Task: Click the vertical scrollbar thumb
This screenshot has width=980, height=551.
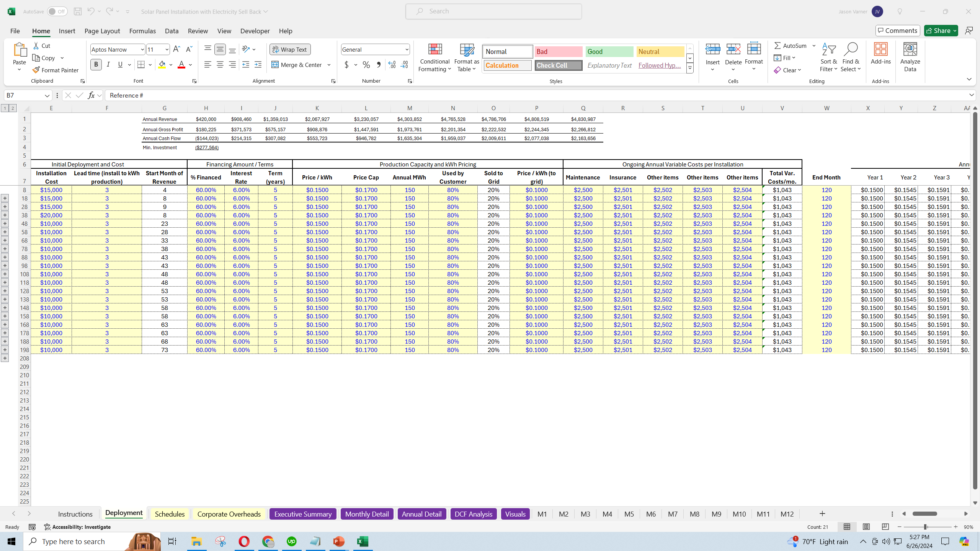Action: [x=975, y=300]
